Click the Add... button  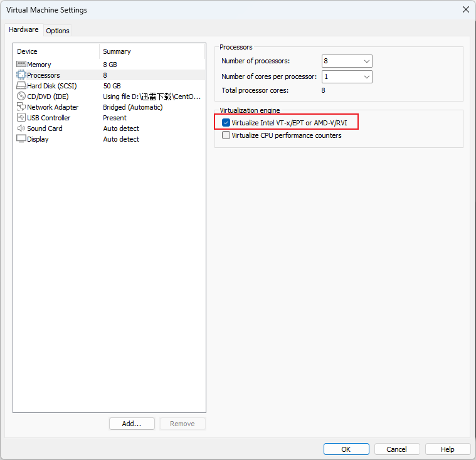pos(132,424)
